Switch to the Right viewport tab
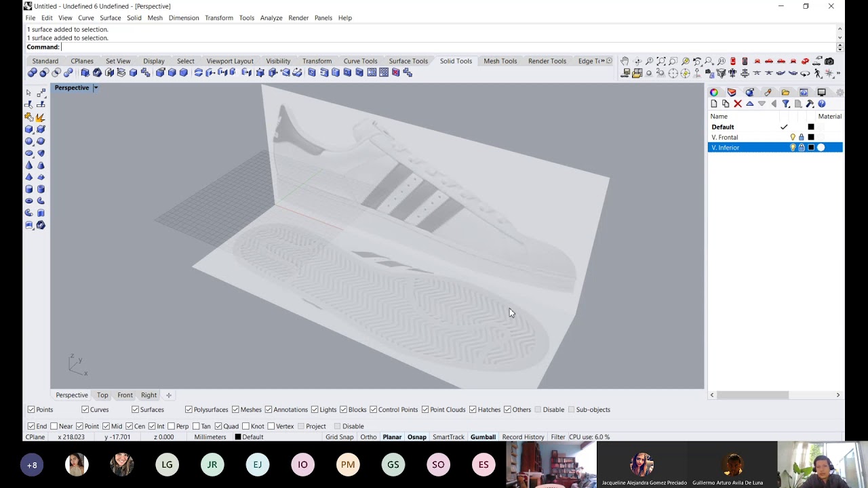Image resolution: width=868 pixels, height=488 pixels. coord(149,395)
